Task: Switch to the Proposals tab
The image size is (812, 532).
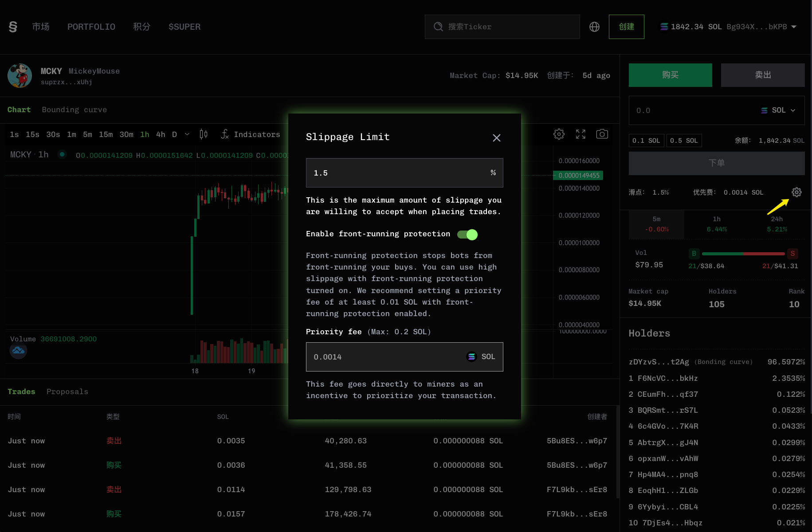Action: 67,391
